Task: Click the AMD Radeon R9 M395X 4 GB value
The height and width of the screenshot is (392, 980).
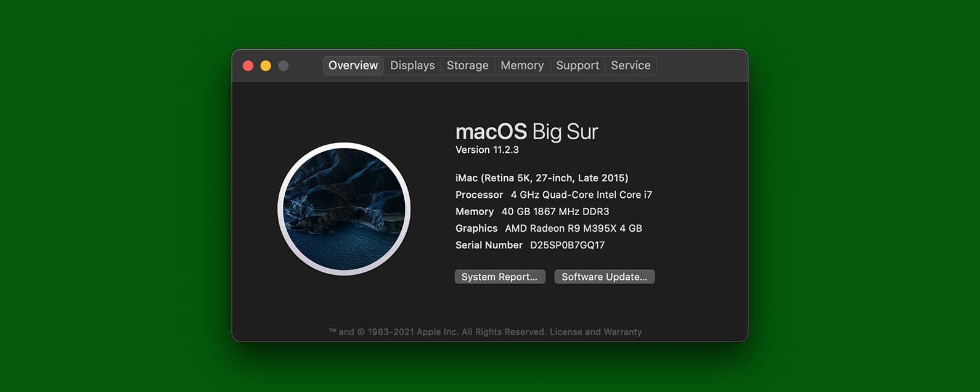Action: (x=573, y=228)
